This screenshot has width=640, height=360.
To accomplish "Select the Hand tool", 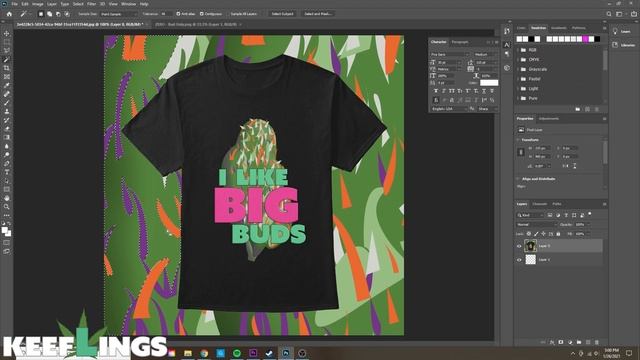I will click(7, 198).
